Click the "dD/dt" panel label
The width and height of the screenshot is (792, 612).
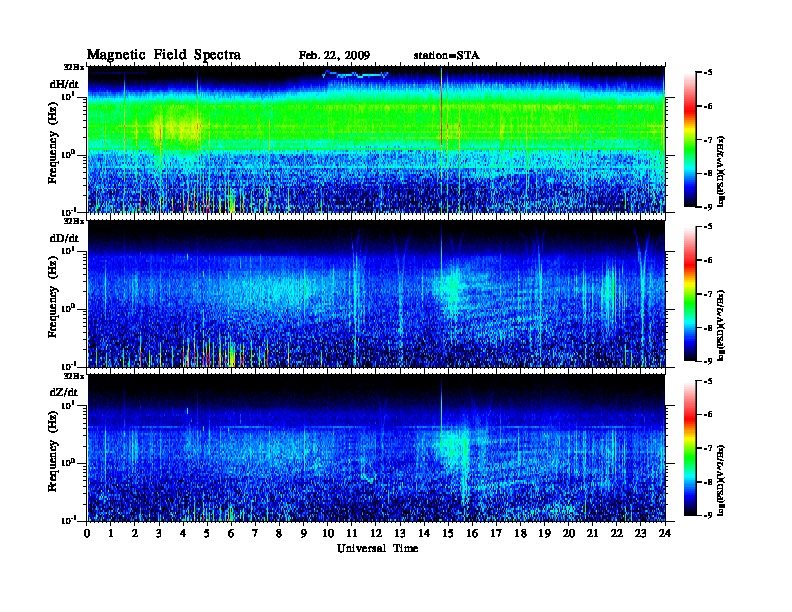[64, 238]
